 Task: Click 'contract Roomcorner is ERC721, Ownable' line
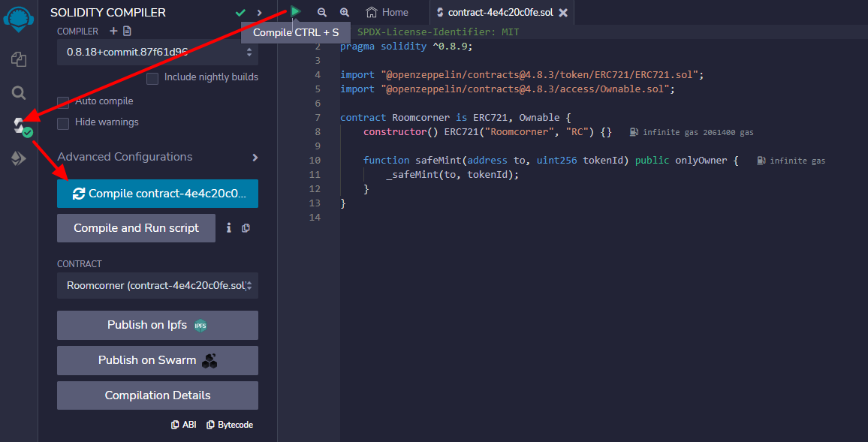click(x=456, y=118)
